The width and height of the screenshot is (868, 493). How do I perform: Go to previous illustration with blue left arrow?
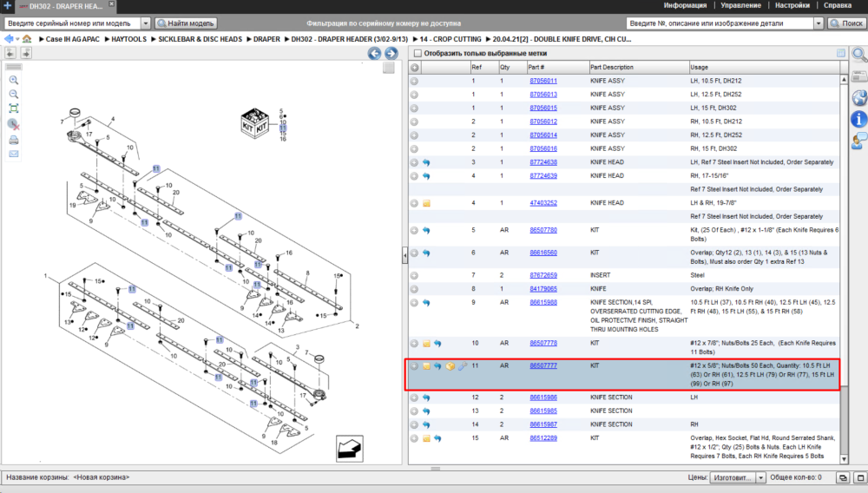click(x=374, y=53)
